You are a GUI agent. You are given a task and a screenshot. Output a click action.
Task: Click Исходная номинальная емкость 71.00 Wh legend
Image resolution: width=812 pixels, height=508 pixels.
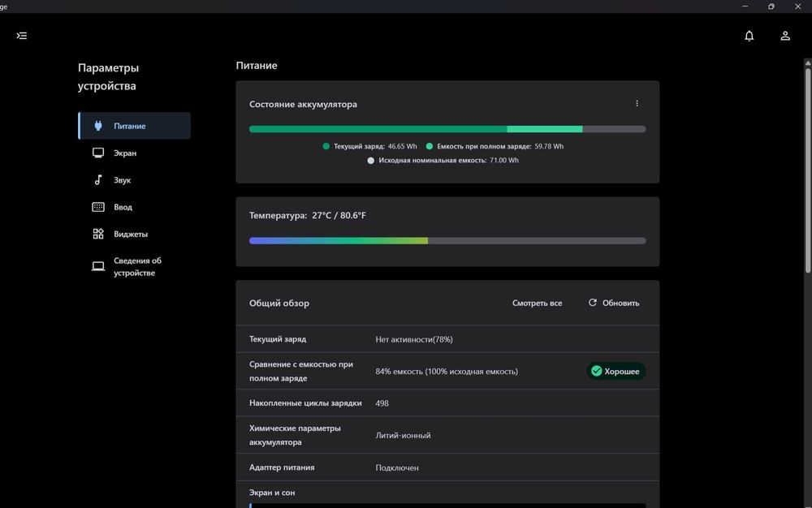click(443, 161)
